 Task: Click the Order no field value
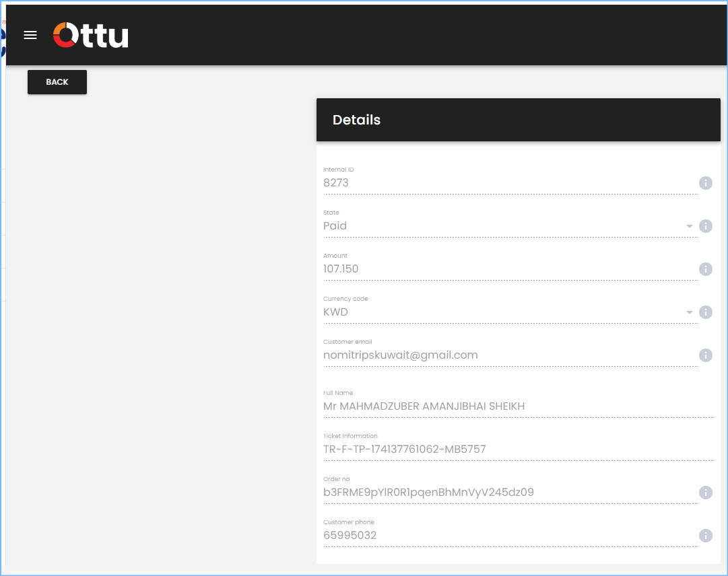510,493
